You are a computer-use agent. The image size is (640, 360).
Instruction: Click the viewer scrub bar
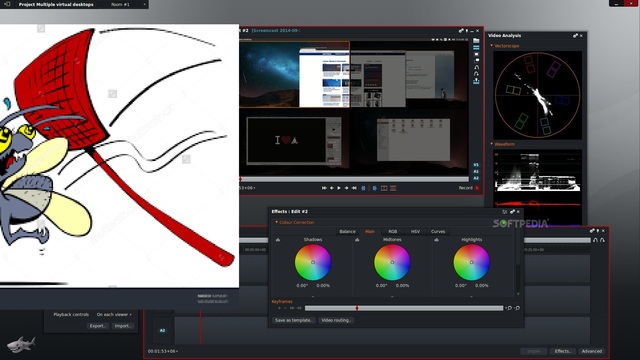point(354,179)
